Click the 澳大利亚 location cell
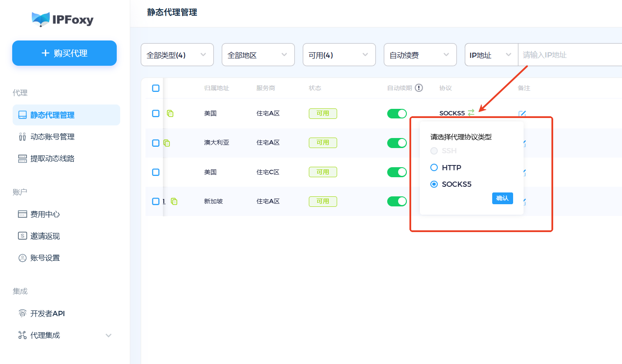622x364 pixels. tap(216, 142)
